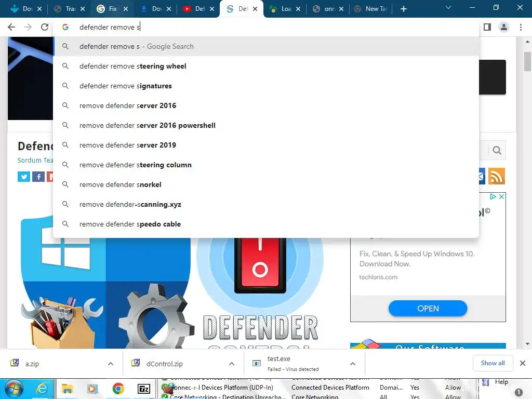Expand options for test.exe download
Viewport: 532px width, 399px height.
(x=353, y=364)
